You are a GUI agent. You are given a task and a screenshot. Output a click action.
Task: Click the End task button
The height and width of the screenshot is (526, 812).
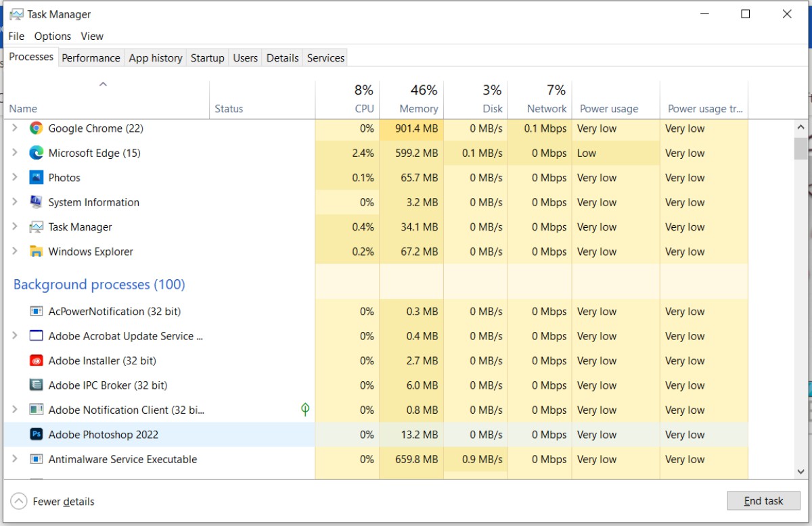[x=763, y=500]
